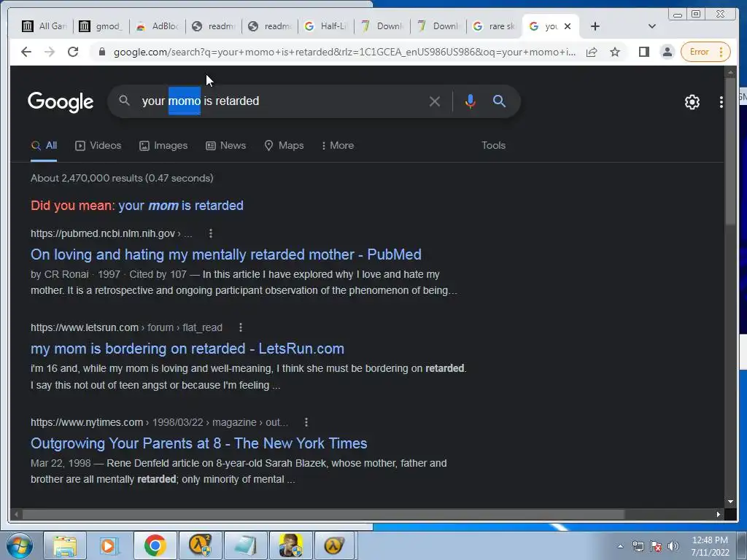Expand the tab search chevron
The height and width of the screenshot is (560, 747).
(652, 26)
